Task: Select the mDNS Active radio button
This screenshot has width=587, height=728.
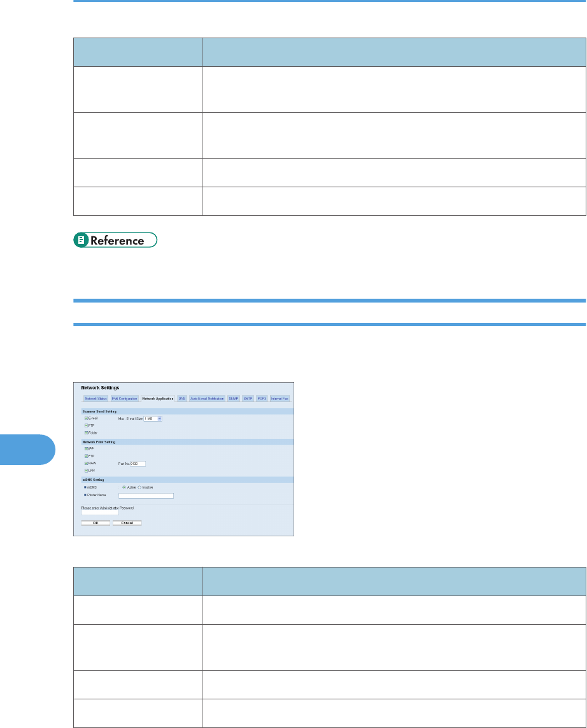Action: [x=124, y=487]
